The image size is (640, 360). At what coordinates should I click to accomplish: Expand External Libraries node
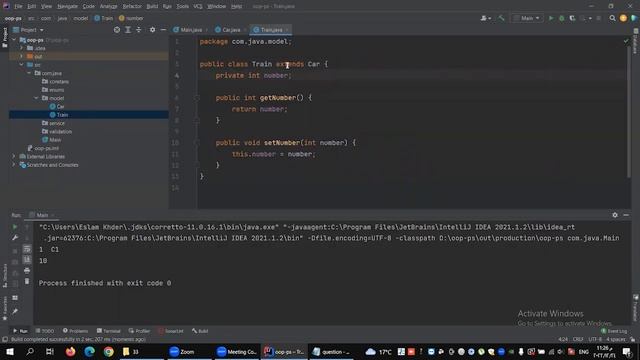click(x=14, y=156)
